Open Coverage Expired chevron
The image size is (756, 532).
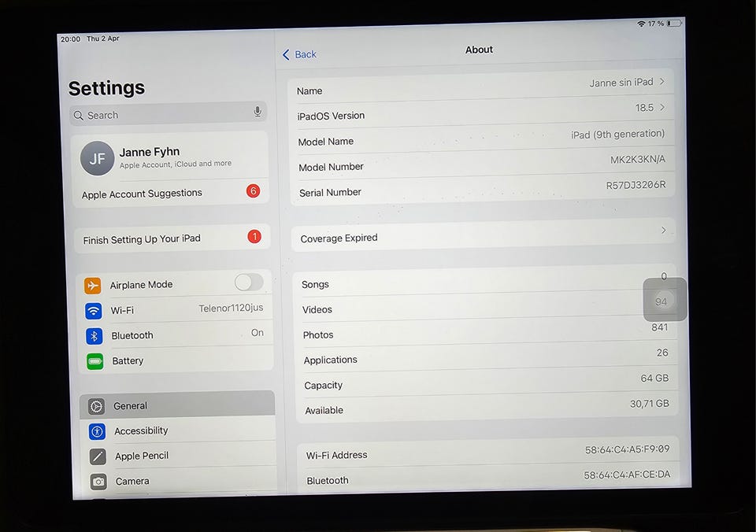[x=664, y=230]
